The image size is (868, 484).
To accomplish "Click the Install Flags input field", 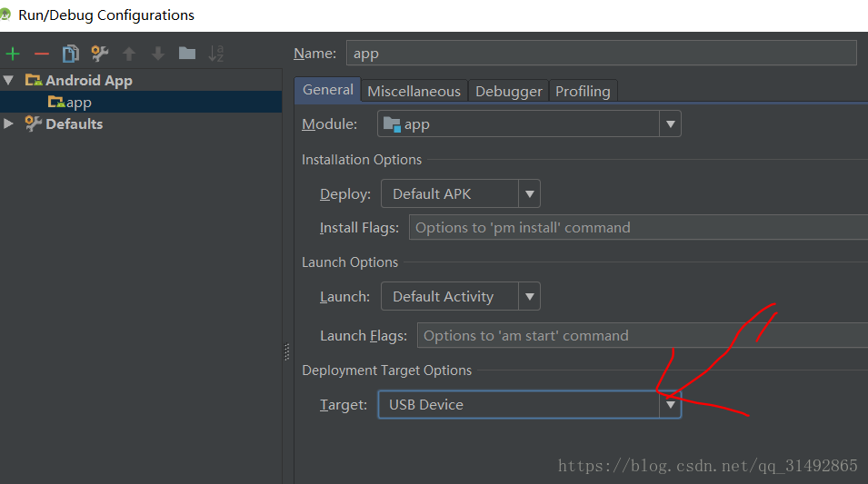I will pyautogui.click(x=638, y=227).
